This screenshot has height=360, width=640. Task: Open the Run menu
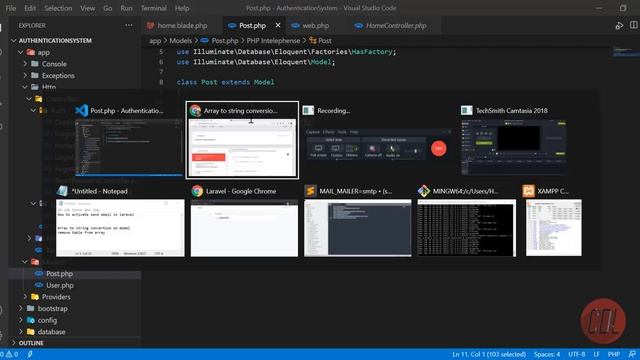[x=126, y=8]
